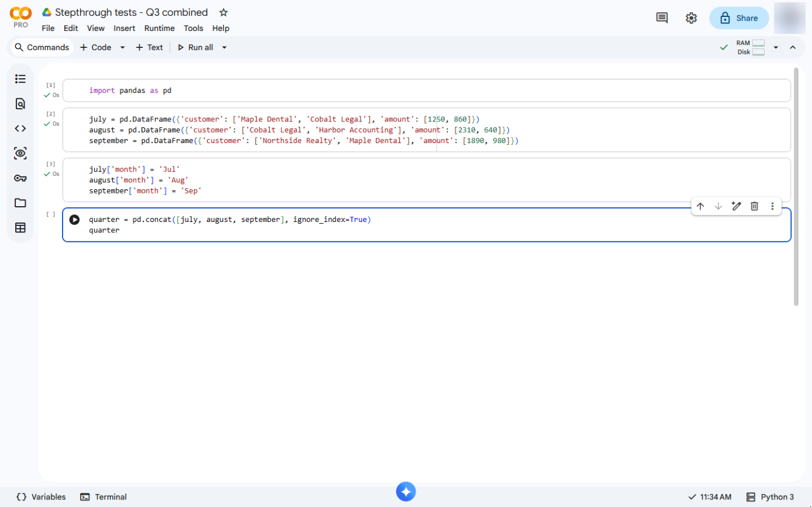This screenshot has width=812, height=507.
Task: Click the pd.concat line in last cell
Action: [x=230, y=220]
